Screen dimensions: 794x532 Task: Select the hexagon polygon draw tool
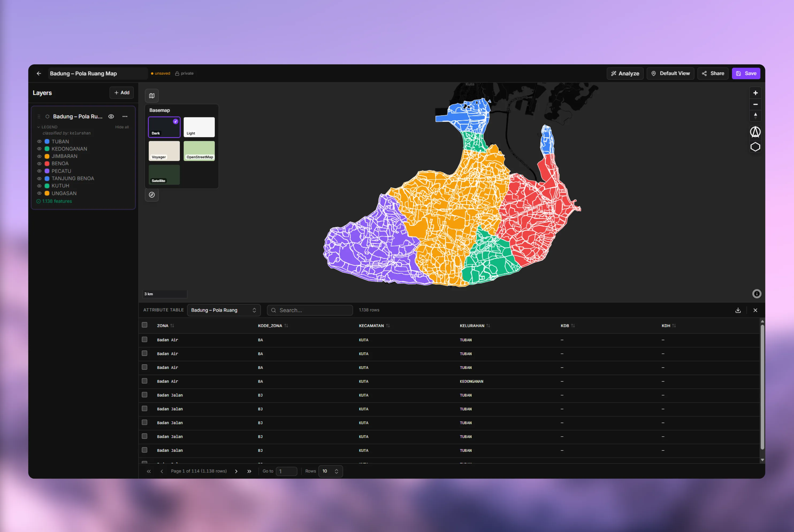coord(755,147)
